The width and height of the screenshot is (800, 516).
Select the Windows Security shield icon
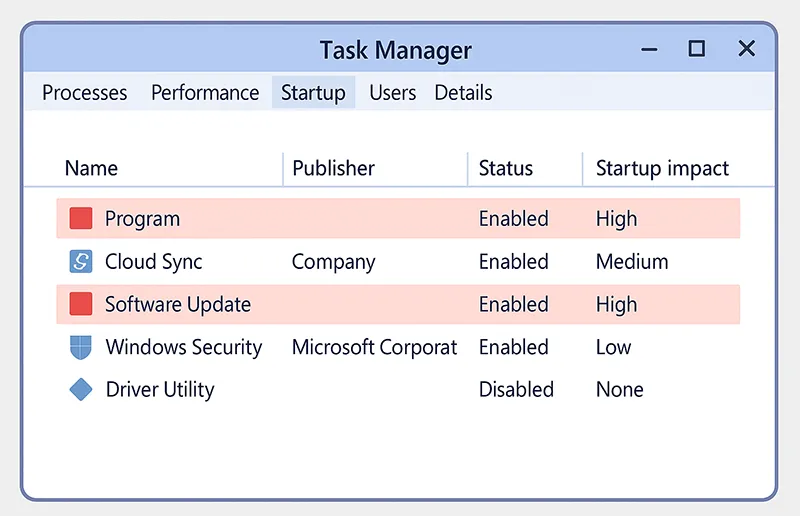81,347
